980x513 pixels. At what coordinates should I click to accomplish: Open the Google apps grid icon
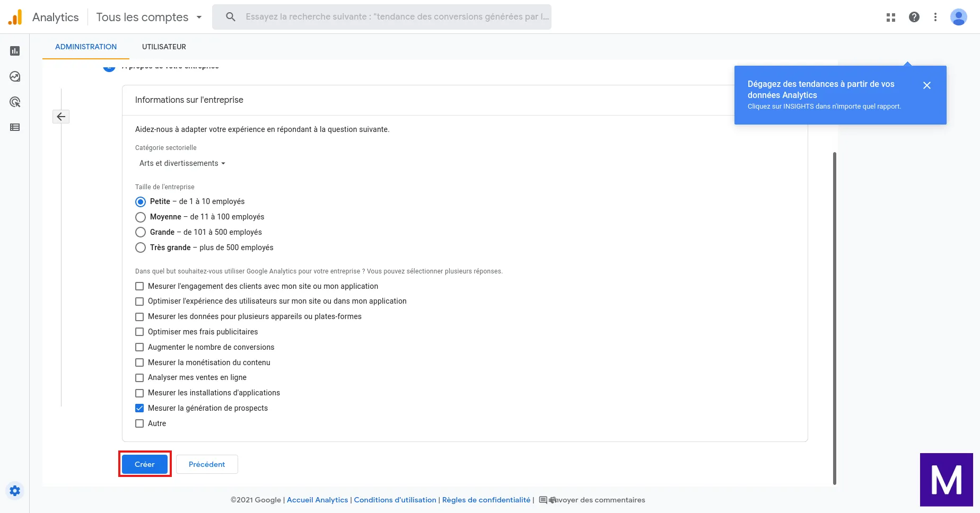891,17
